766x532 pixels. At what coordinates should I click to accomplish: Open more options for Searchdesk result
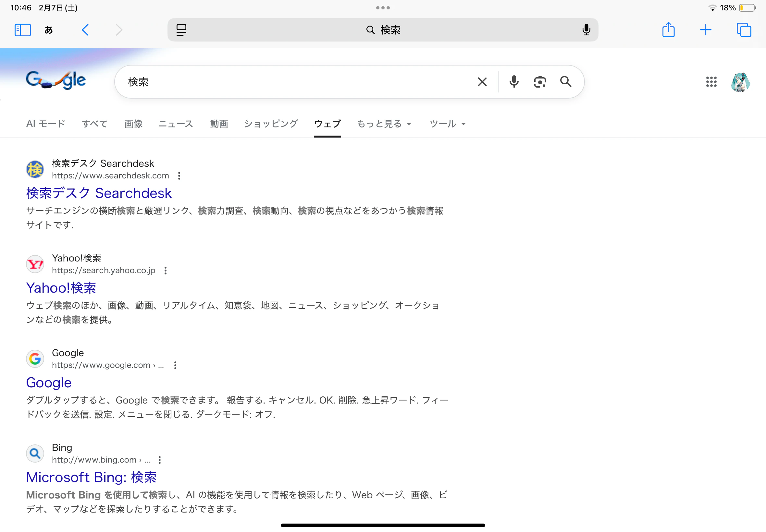click(x=179, y=176)
